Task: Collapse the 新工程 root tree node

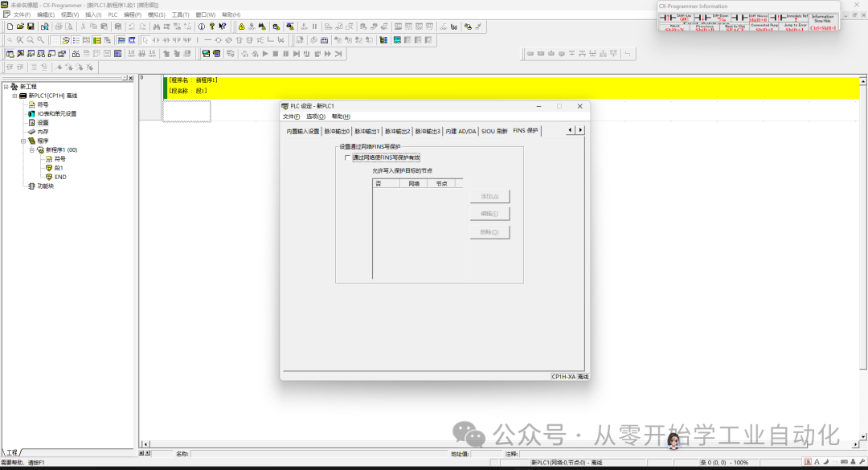Action: (x=6, y=86)
